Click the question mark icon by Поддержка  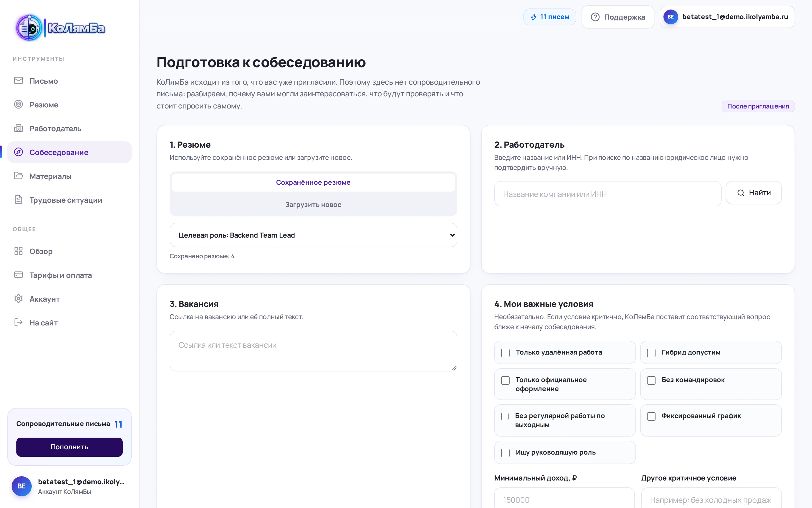click(x=595, y=17)
